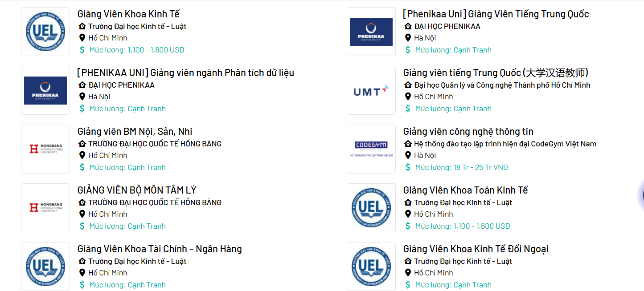The height and width of the screenshot is (291, 644).
Task: Open Giảng viên ngành Phân tích dữ liệu posting
Action: (185, 73)
